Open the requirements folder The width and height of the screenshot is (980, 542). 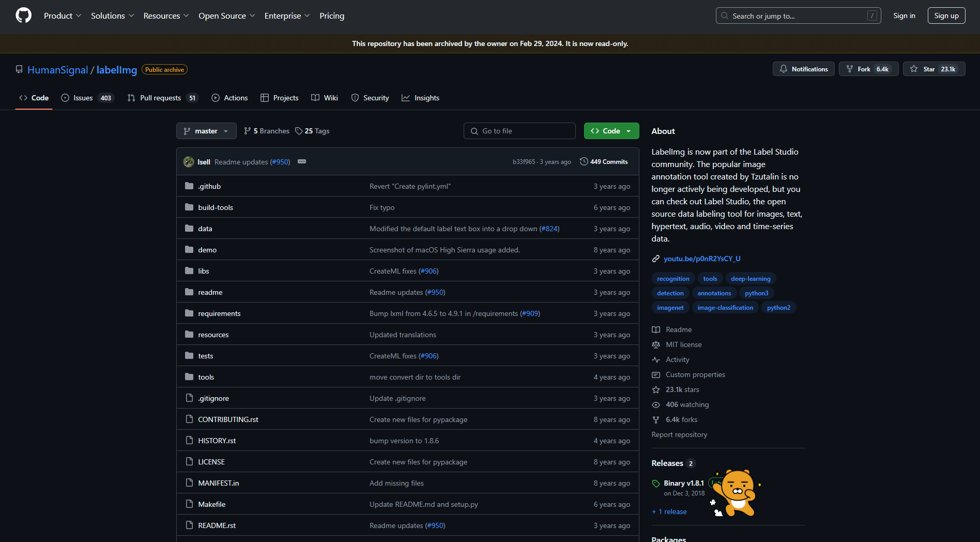[219, 313]
